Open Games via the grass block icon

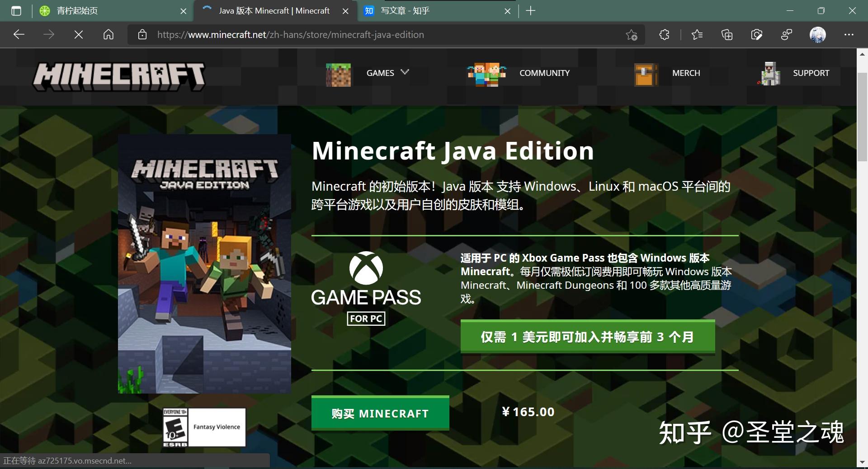coord(338,75)
